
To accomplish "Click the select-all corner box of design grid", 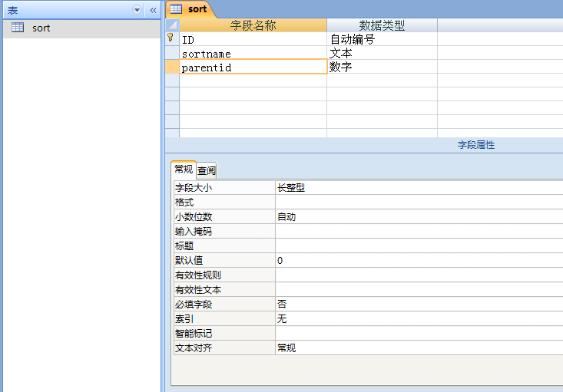I will click(x=172, y=25).
